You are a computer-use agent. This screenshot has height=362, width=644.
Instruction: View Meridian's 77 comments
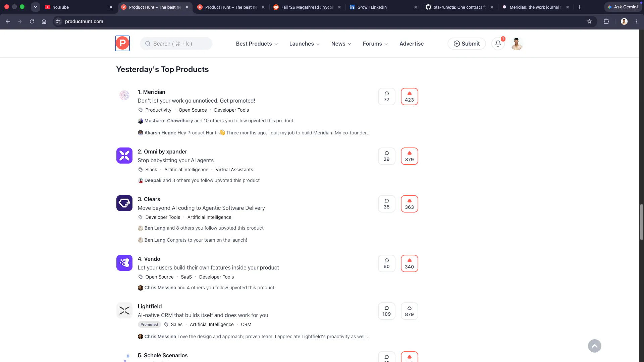click(387, 97)
